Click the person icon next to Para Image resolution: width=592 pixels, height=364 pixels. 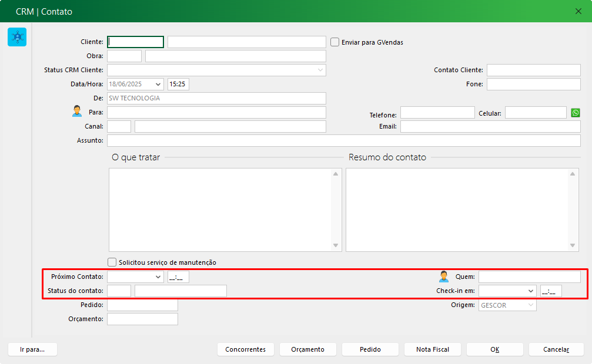pyautogui.click(x=77, y=112)
